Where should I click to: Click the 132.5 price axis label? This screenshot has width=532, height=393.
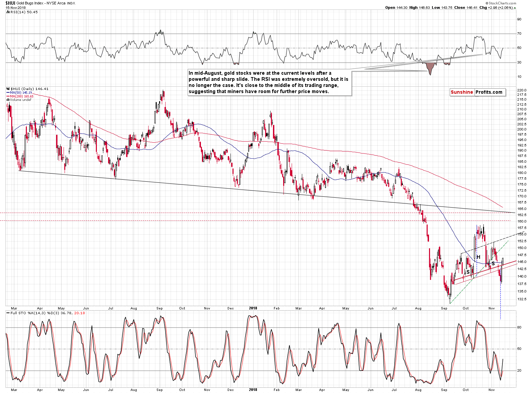522,299
